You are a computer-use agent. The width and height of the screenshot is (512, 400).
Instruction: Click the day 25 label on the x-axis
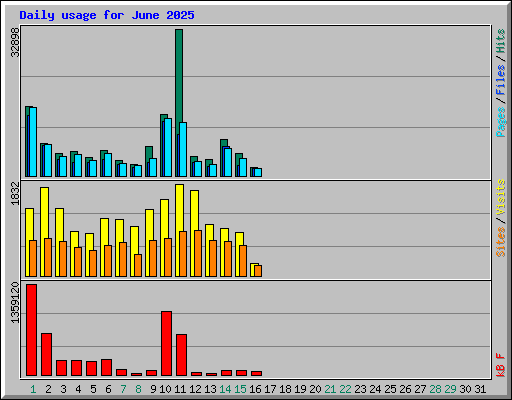pos(390,389)
